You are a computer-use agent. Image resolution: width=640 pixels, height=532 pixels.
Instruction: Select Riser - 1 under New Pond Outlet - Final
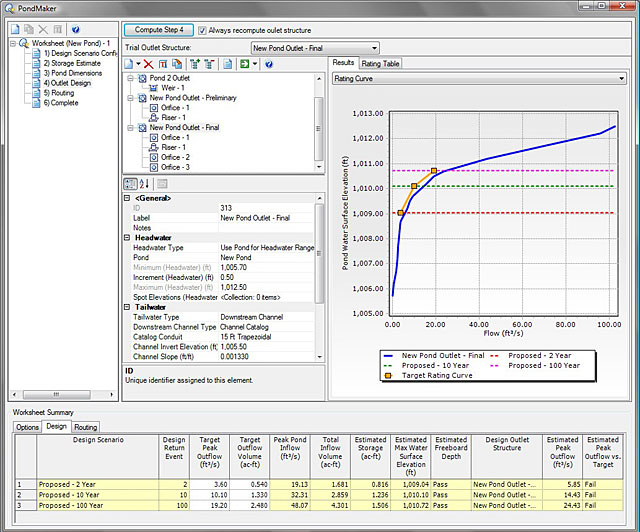tap(173, 147)
